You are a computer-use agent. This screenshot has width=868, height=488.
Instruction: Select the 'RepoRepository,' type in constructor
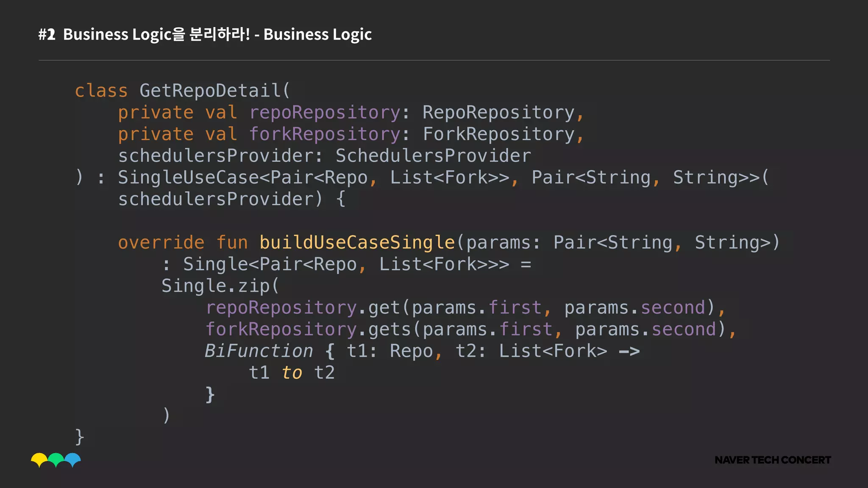[x=504, y=113]
